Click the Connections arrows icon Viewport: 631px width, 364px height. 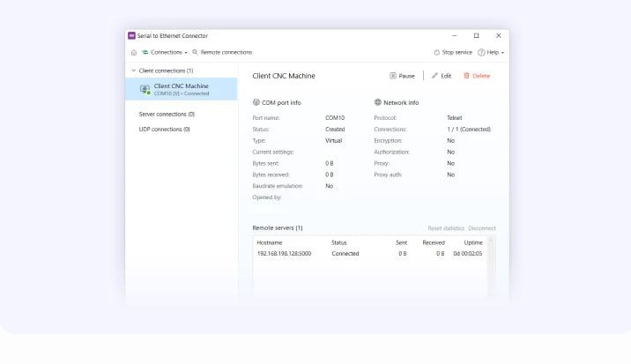coord(145,52)
